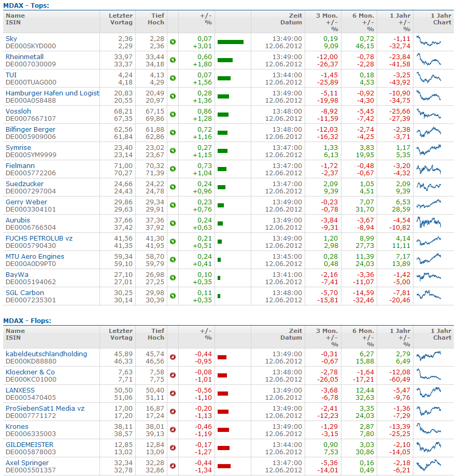456x476 pixels.
Task: Open the Krones stock link
Action: (x=17, y=427)
